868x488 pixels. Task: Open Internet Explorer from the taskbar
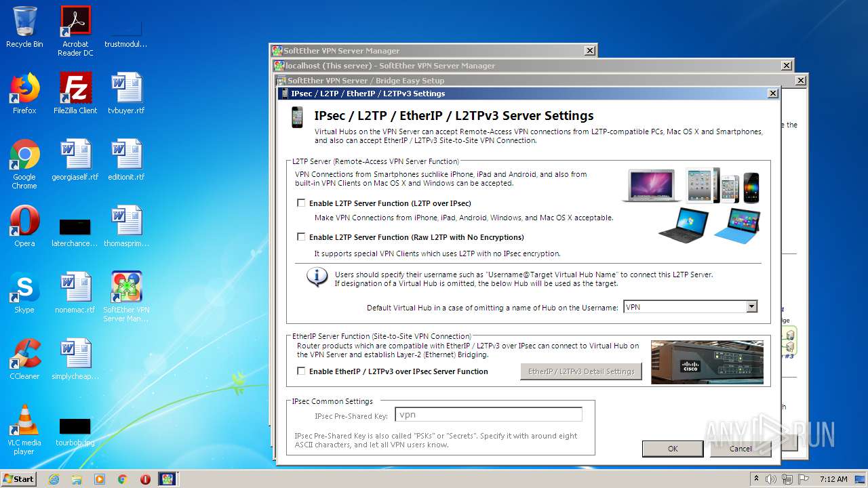(x=54, y=479)
